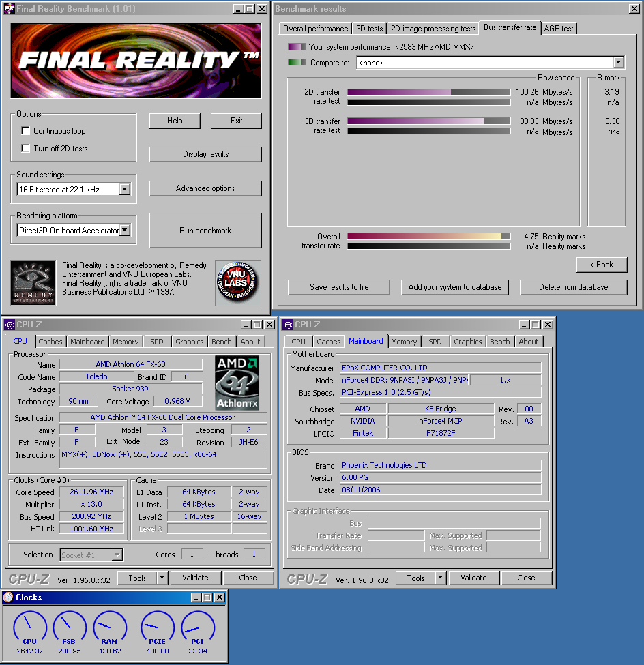
Task: Minimize the Clocks window
Action: coord(196,597)
